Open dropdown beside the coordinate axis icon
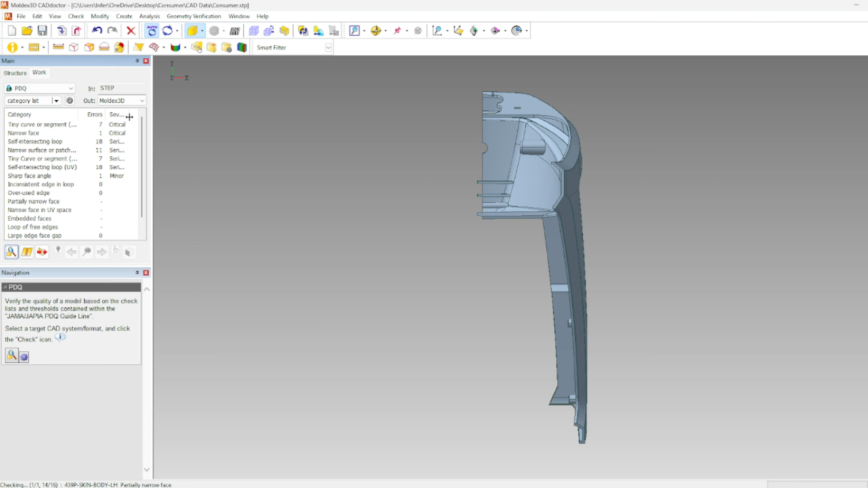This screenshot has height=488, width=868. pyautogui.click(x=447, y=31)
